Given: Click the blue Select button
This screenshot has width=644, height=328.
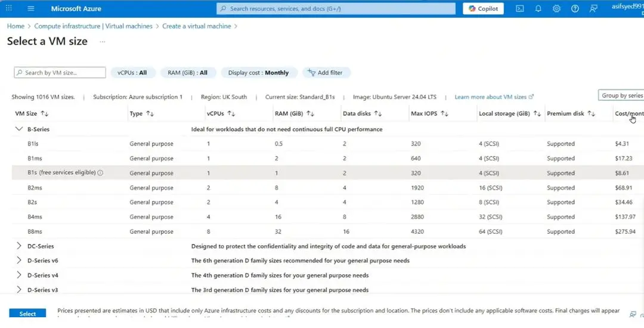Looking at the screenshot, I should [27, 314].
